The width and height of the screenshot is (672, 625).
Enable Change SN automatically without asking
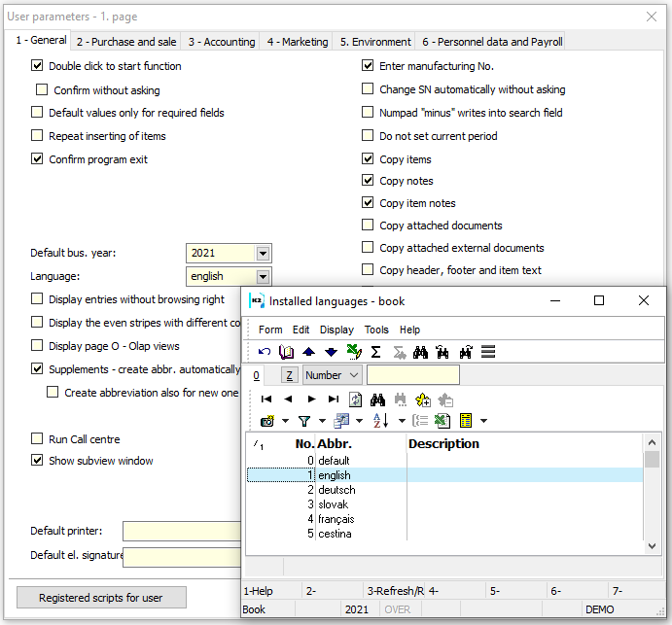point(368,89)
